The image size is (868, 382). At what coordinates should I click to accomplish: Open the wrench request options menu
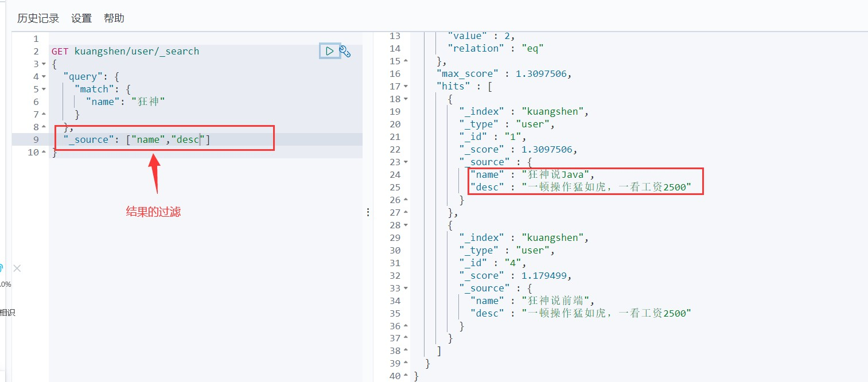click(345, 52)
